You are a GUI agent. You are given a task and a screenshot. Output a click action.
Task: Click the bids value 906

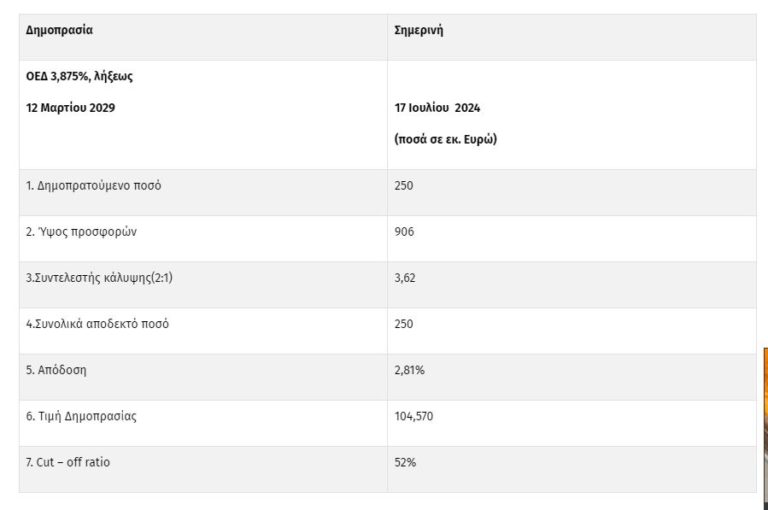tap(404, 232)
